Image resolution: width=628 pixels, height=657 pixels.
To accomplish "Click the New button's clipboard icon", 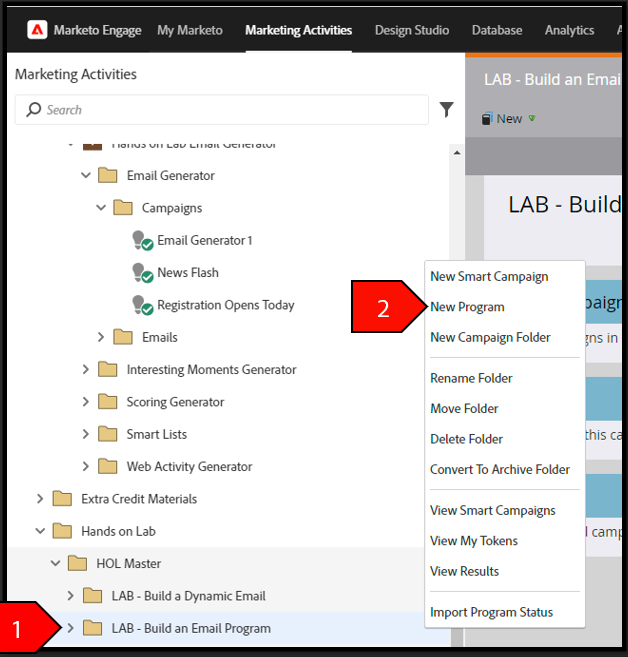I will [486, 119].
